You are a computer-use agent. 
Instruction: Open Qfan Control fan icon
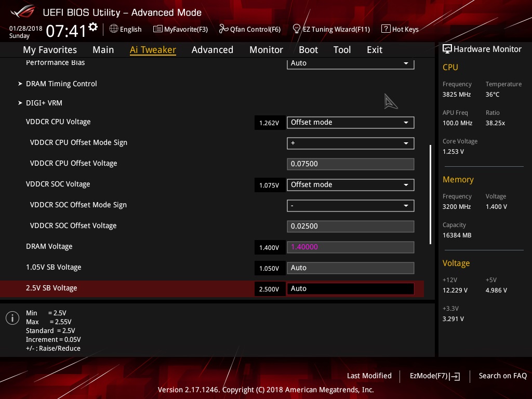(223, 29)
